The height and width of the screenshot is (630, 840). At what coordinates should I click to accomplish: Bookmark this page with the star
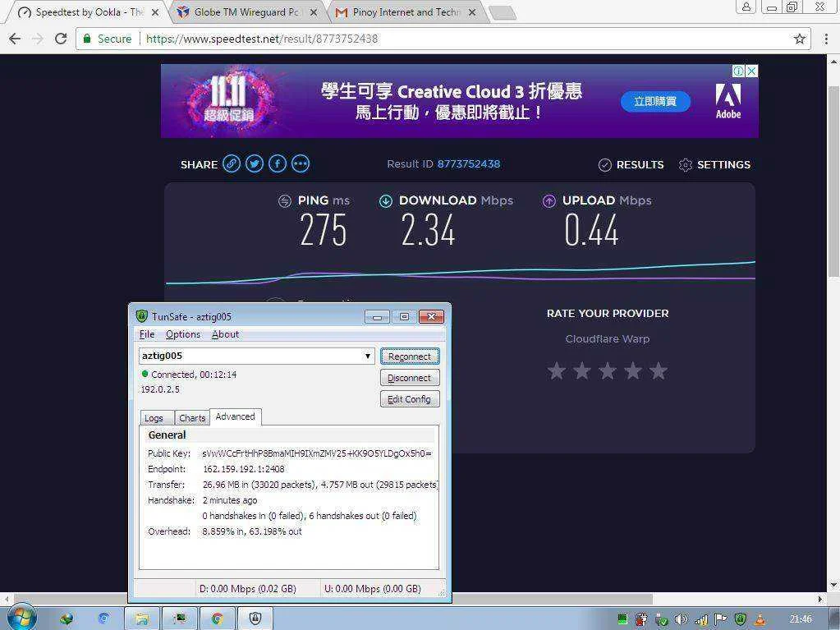799,39
